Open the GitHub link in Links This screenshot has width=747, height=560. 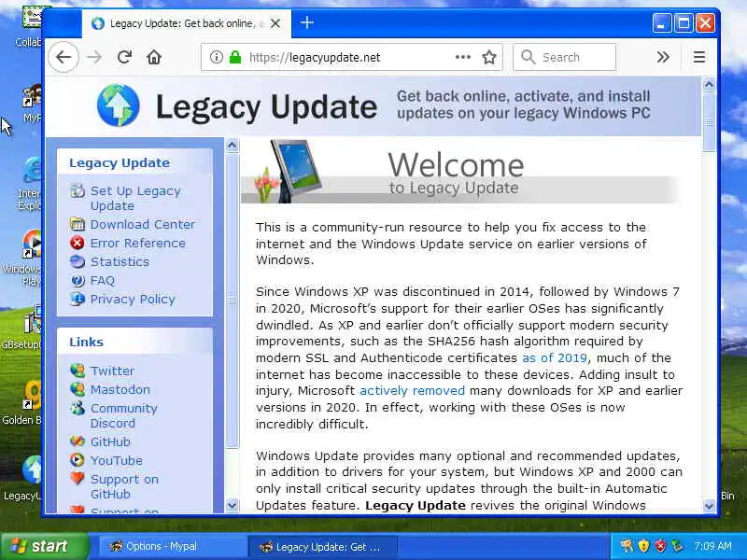click(110, 441)
